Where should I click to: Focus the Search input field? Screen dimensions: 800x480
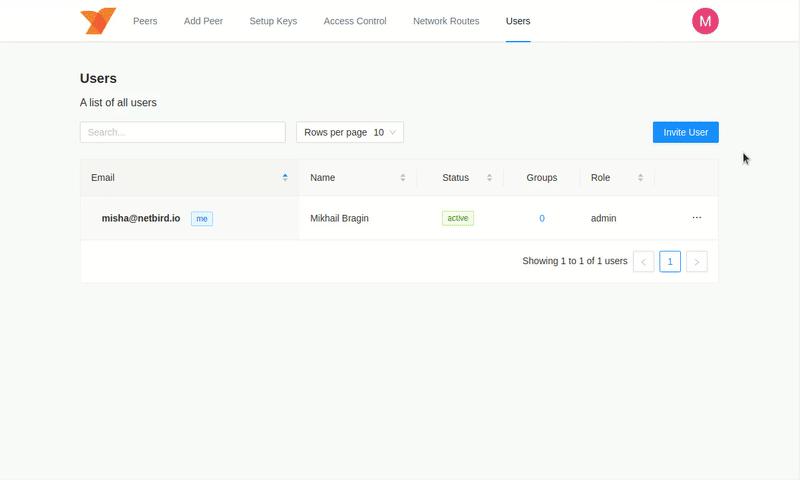[x=182, y=132]
